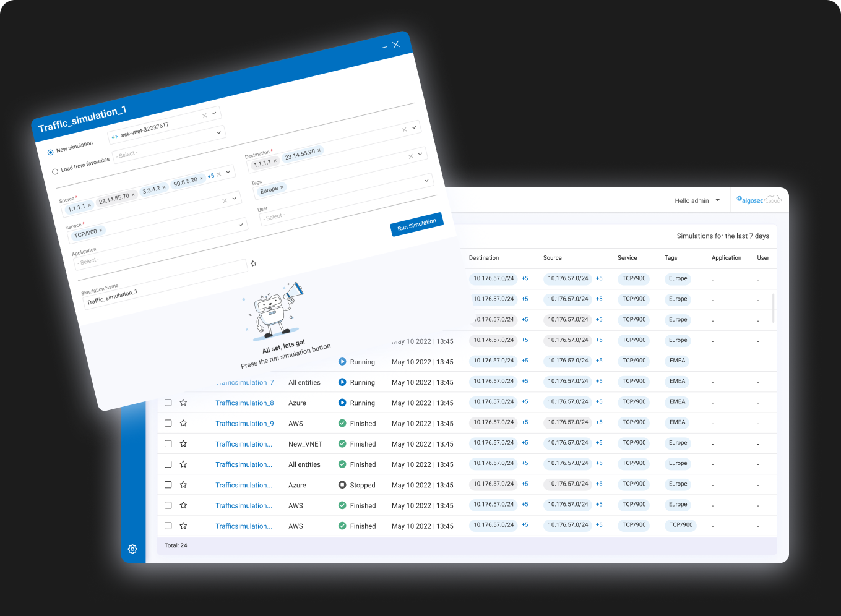The width and height of the screenshot is (841, 616).
Task: Remove the 90.8.5.20 source chip
Action: (201, 178)
